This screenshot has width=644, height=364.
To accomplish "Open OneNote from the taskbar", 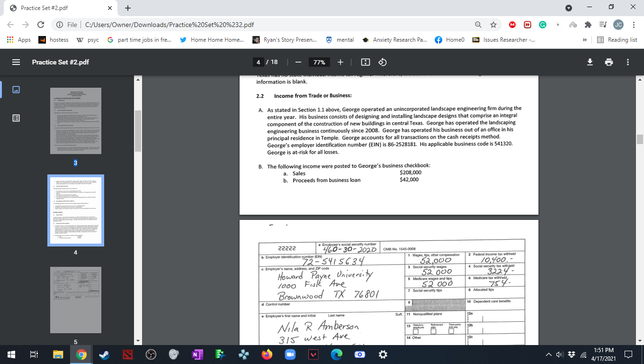I will tap(197, 354).
